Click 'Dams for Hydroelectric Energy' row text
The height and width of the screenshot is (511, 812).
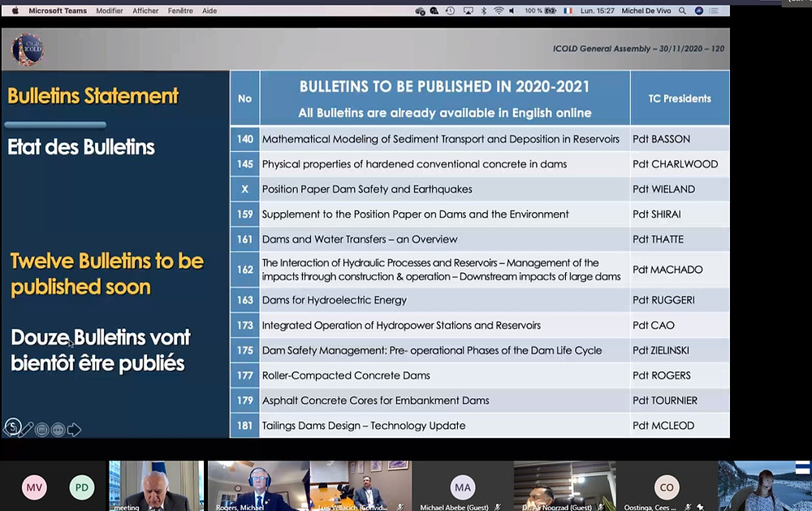(x=335, y=300)
